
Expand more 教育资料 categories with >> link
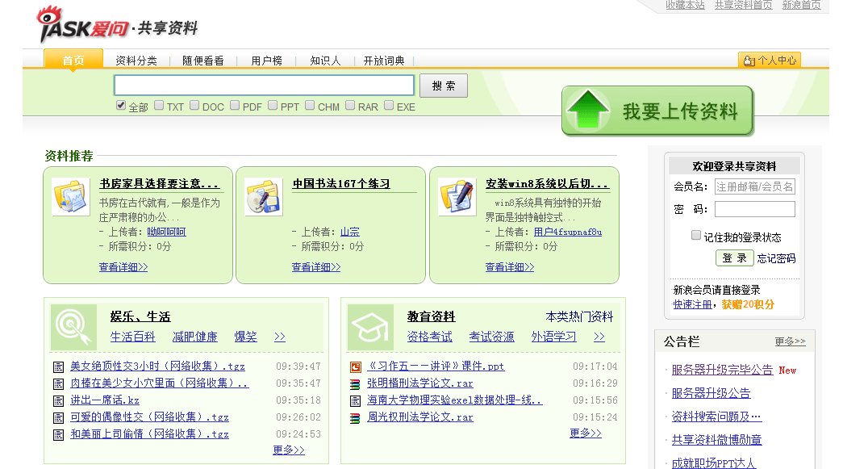599,337
